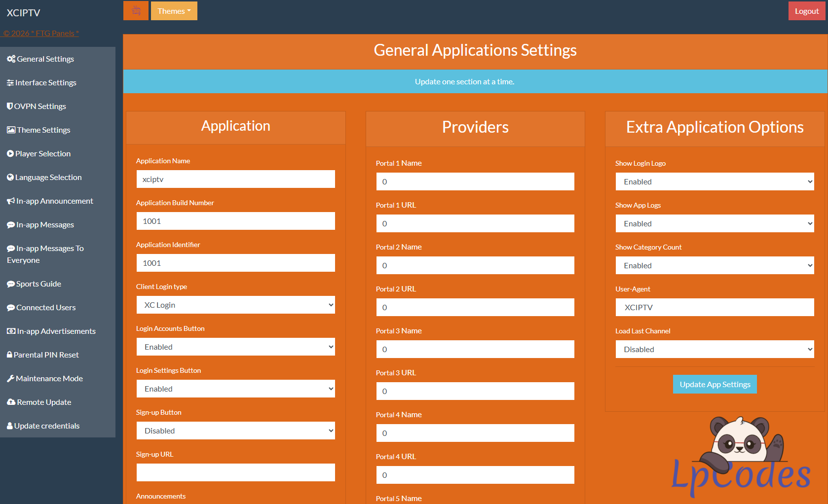
Task: Click the sliders icon beside Interface Settings
Action: [x=10, y=83]
